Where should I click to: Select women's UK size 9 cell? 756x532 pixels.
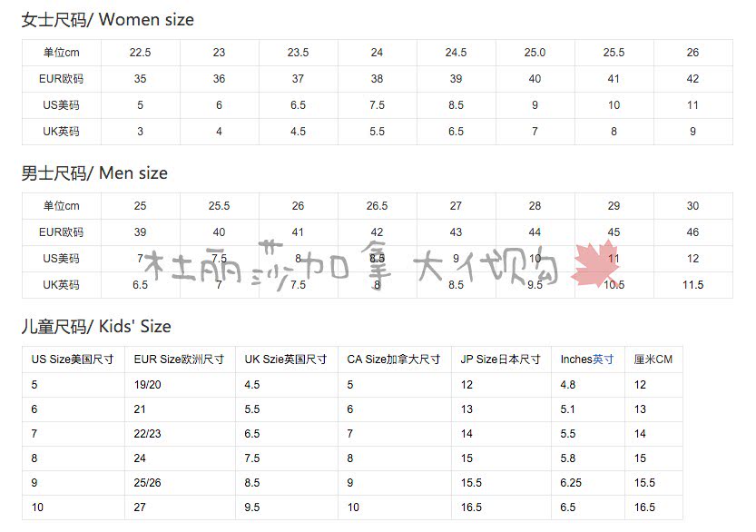[x=692, y=132]
